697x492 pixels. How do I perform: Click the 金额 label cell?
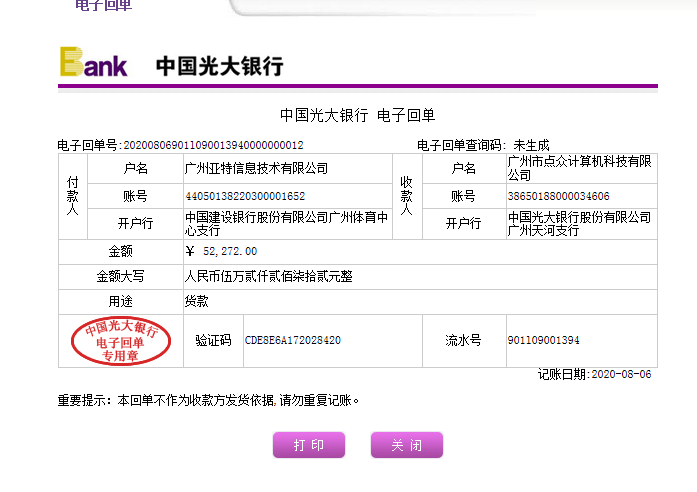[x=121, y=252]
